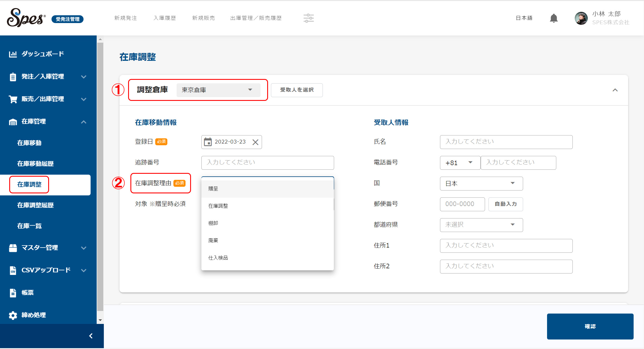Screen dimensions: 644x349
Task: Click the 在庫管理 warehouse icon
Action: coord(13,122)
